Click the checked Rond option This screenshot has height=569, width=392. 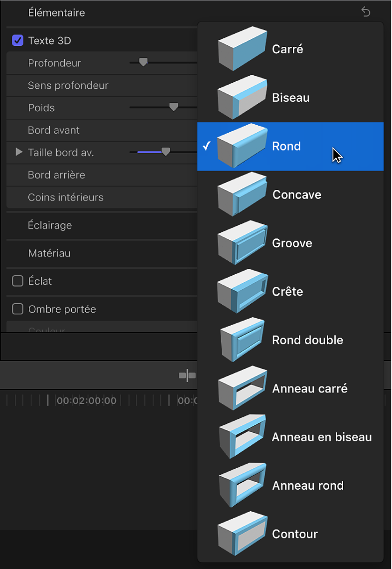pos(286,147)
